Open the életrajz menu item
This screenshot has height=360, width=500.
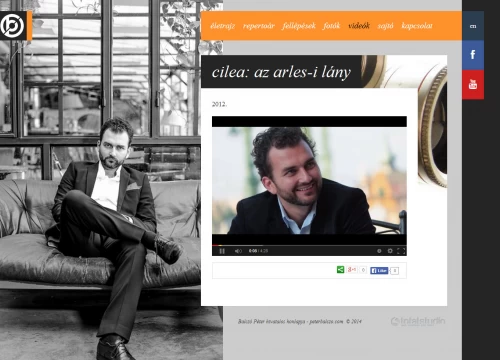[223, 26]
